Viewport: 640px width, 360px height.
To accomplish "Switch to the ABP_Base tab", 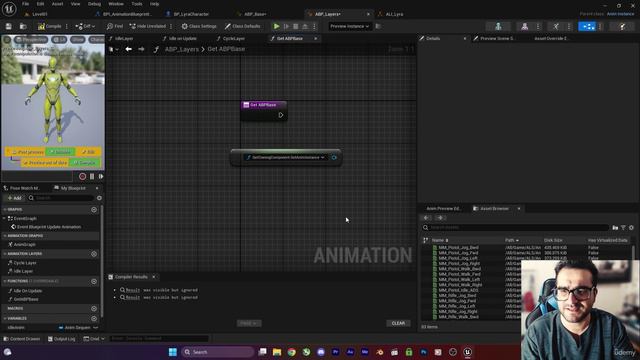I will pyautogui.click(x=255, y=14).
